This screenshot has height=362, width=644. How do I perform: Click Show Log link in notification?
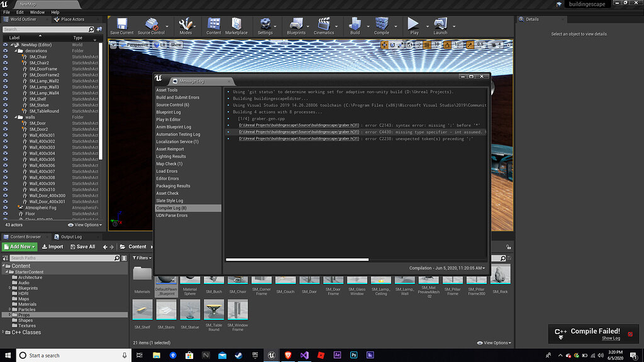coord(611,338)
